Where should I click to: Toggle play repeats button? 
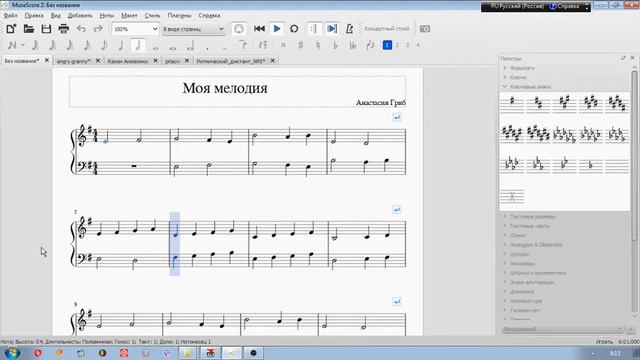tap(313, 29)
